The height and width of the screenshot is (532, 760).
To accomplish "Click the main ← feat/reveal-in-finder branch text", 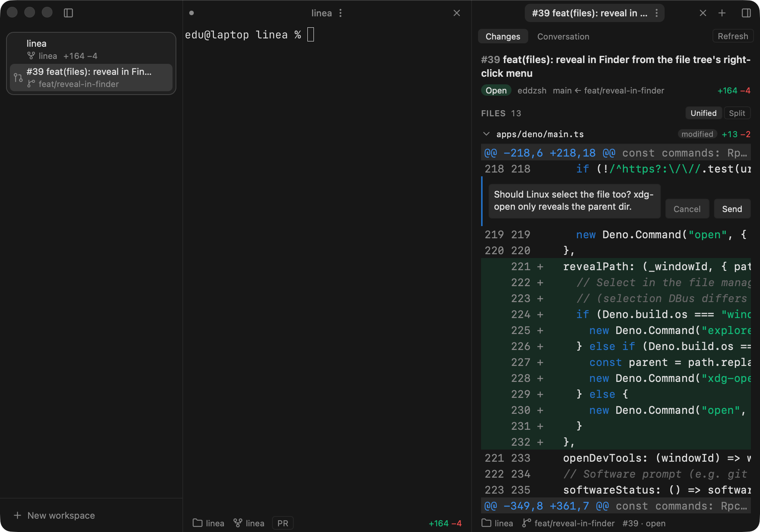I will (x=608, y=90).
